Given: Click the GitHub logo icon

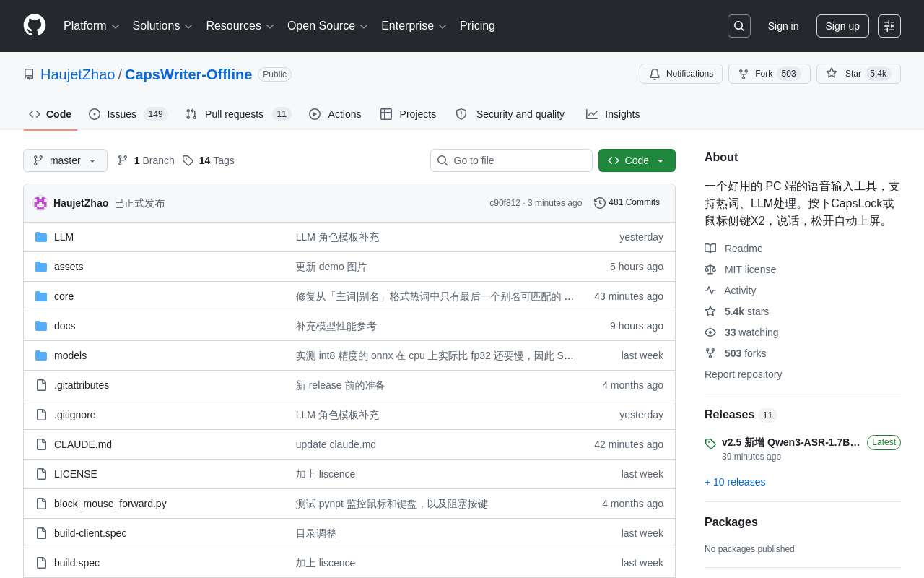Looking at the screenshot, I should point(35,25).
